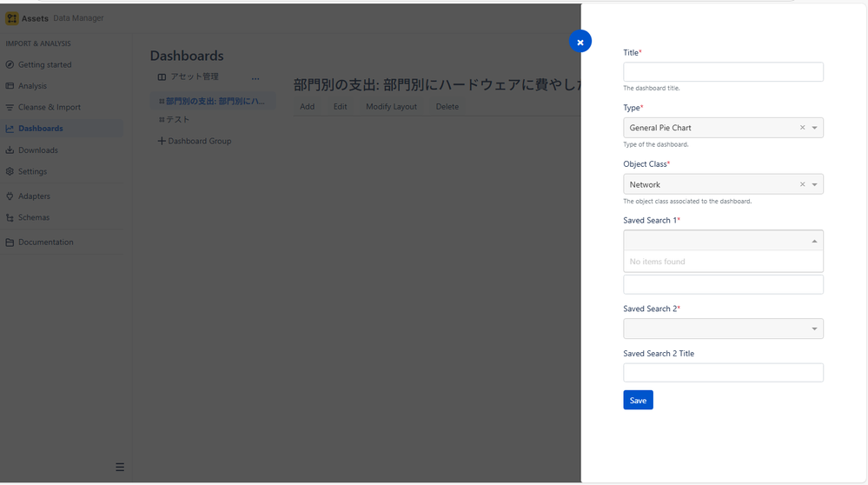Click the Getting started compass icon

click(x=10, y=65)
